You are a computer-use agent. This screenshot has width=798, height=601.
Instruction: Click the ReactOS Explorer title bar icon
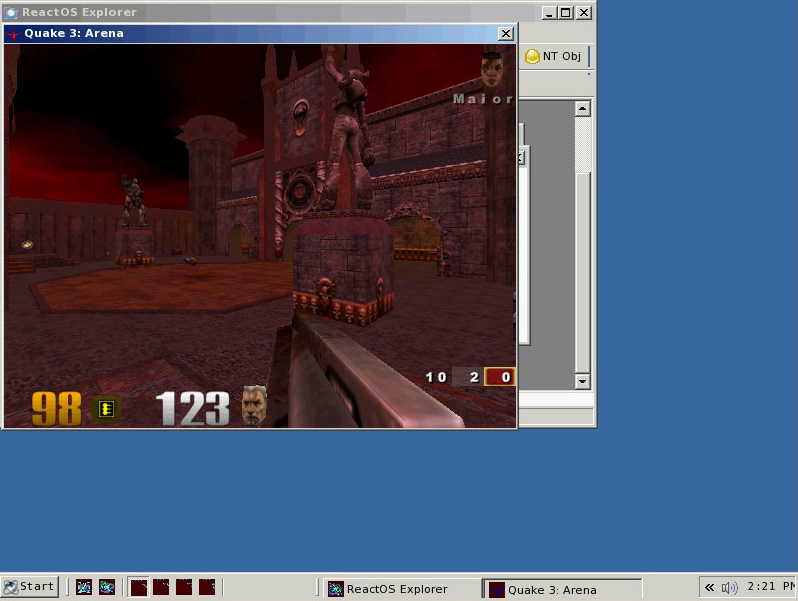pos(11,12)
